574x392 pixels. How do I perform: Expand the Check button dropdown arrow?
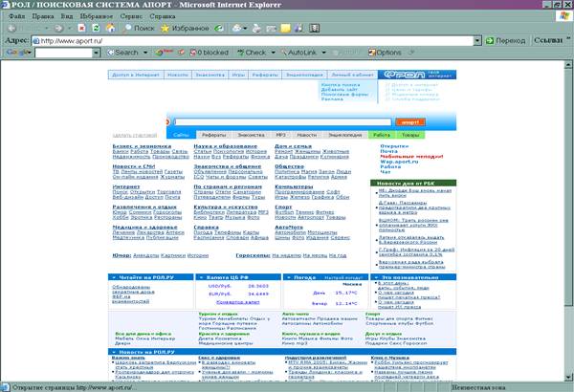[273, 53]
